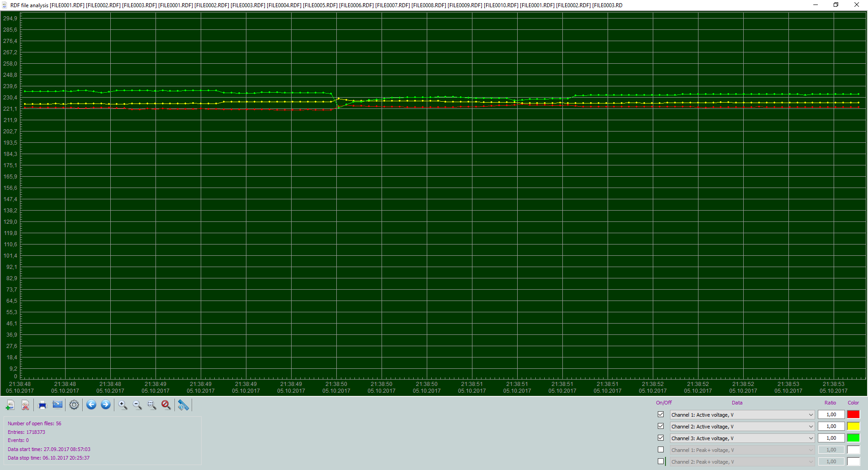The width and height of the screenshot is (868, 470).
Task: Click the yellow color swatch for Channel 2
Action: [x=854, y=426]
